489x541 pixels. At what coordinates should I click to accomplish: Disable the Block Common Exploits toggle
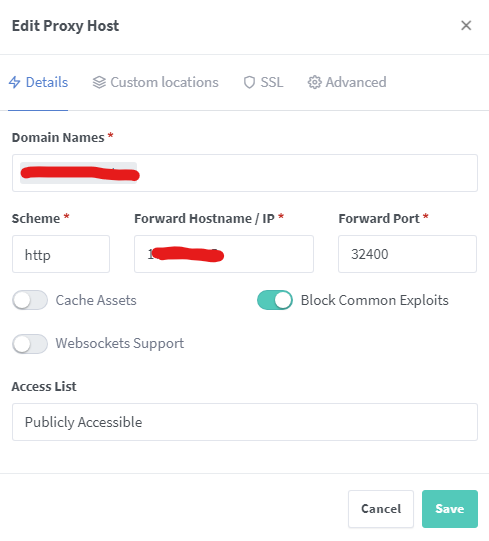click(275, 300)
